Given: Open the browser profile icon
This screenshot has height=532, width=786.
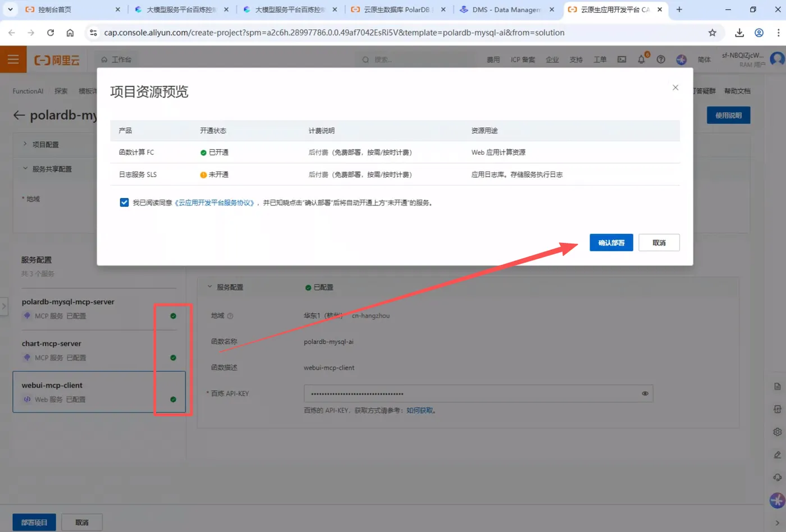Looking at the screenshot, I should 759,33.
